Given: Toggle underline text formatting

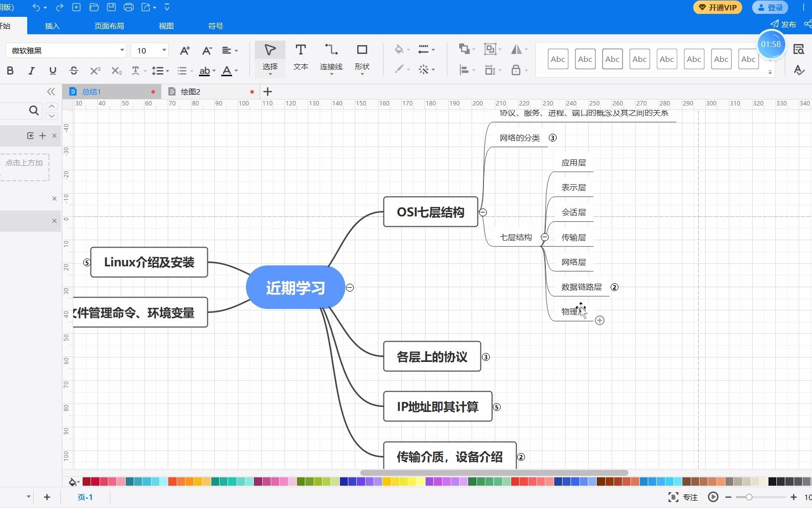Looking at the screenshot, I should [52, 71].
